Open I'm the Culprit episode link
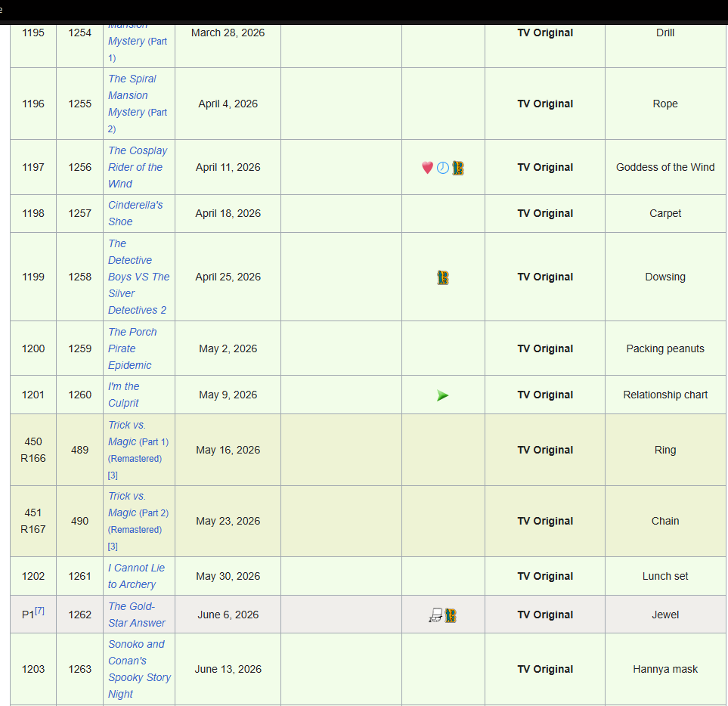 coord(123,395)
